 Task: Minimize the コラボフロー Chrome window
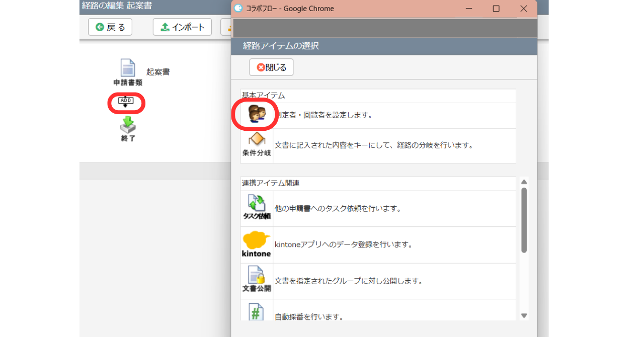pos(469,9)
